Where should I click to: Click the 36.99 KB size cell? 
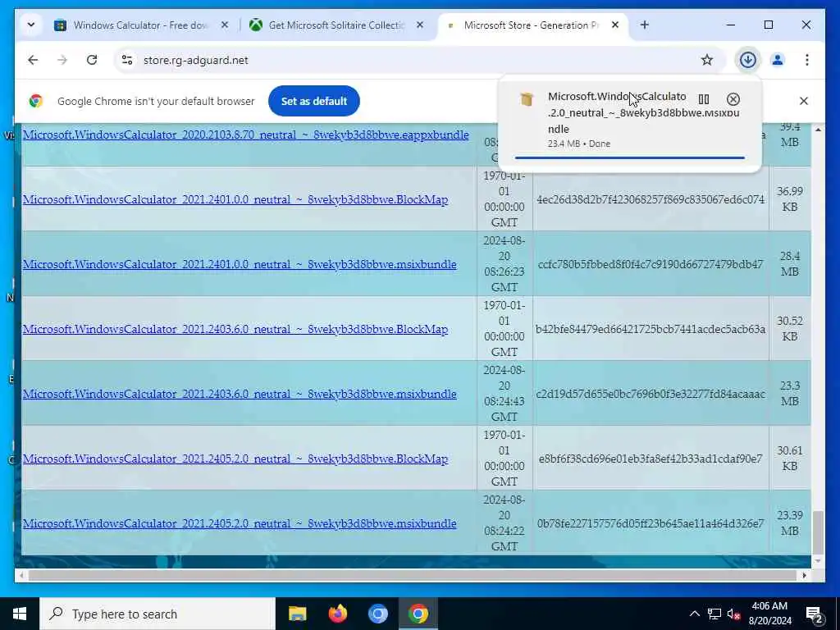(x=790, y=199)
